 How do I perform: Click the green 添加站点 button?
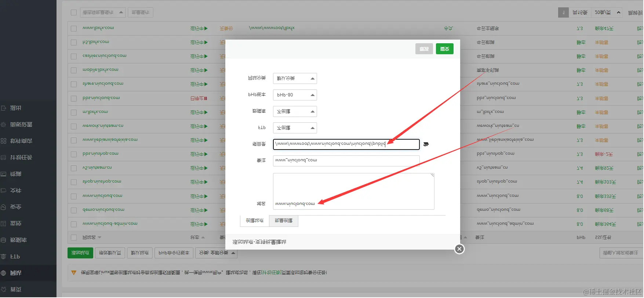[x=80, y=253]
